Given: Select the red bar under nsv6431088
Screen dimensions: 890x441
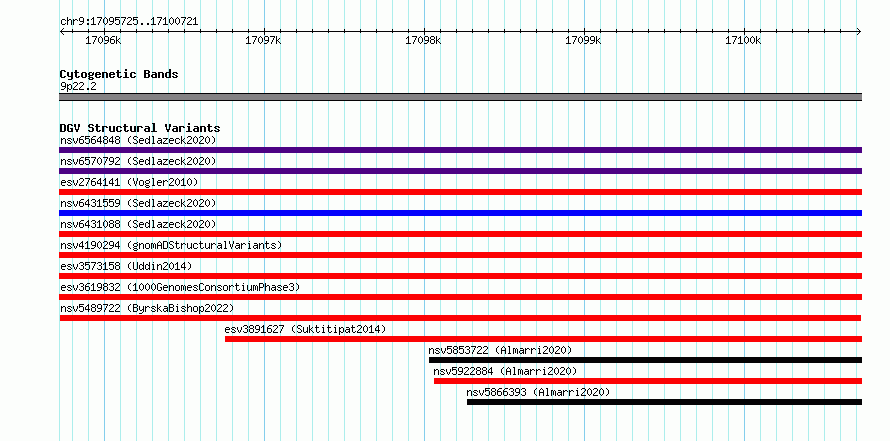Looking at the screenshot, I should [x=460, y=234].
